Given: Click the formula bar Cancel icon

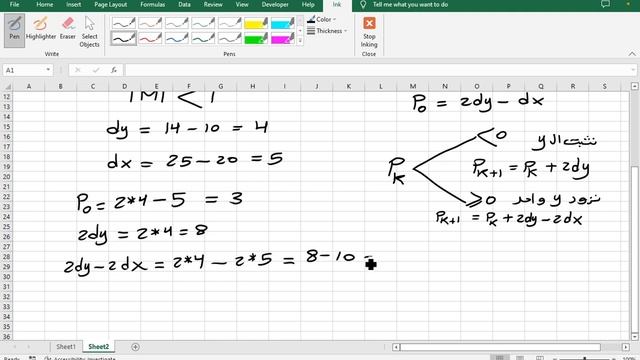Looking at the screenshot, I should click(78, 70).
